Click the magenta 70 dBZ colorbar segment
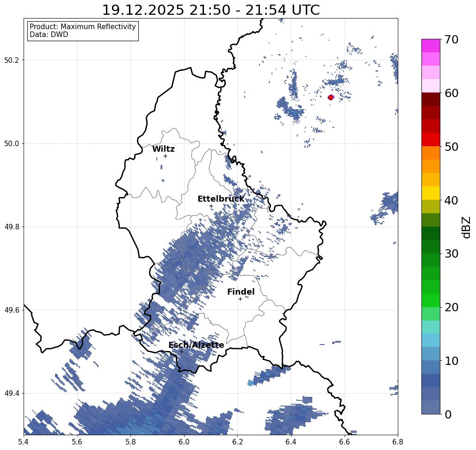 [431, 45]
